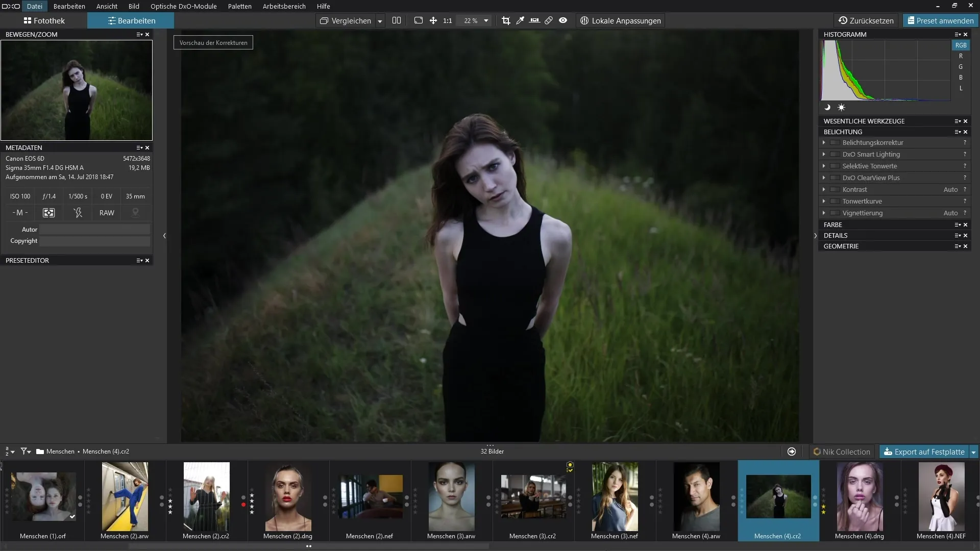Select the Crop tool icon
This screenshot has width=980, height=551.
[506, 20]
